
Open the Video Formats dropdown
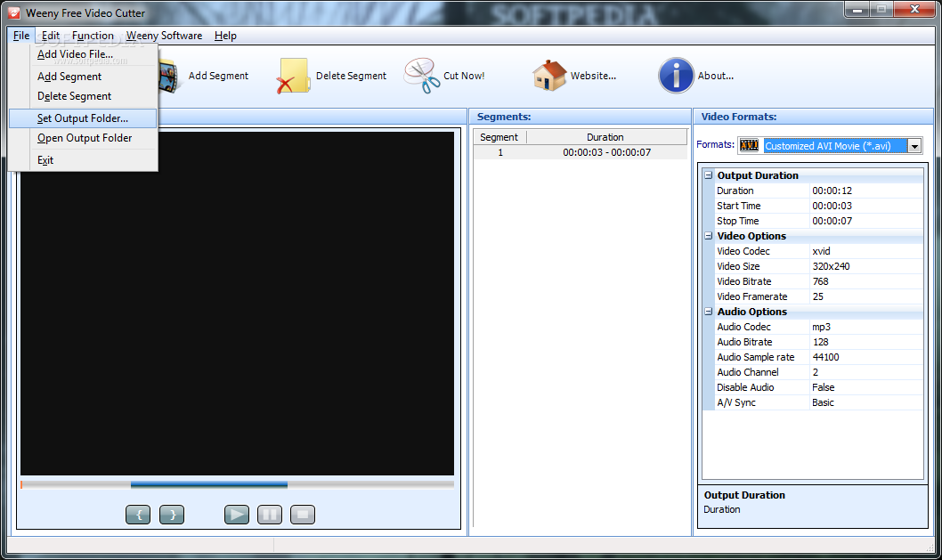tap(914, 146)
